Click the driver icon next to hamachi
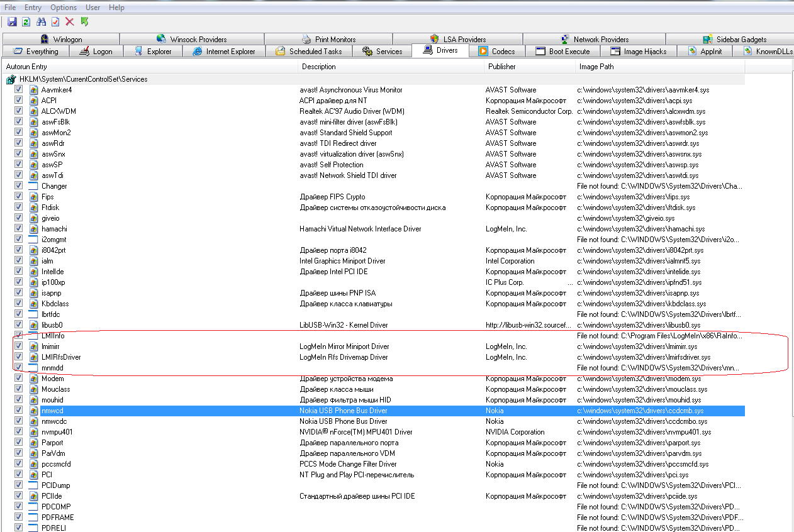 (34, 229)
